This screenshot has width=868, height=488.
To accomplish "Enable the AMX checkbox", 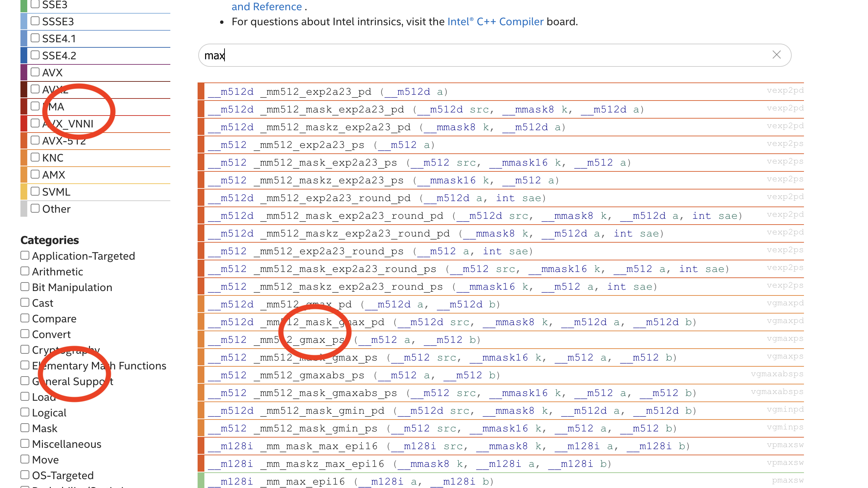I will pos(35,174).
